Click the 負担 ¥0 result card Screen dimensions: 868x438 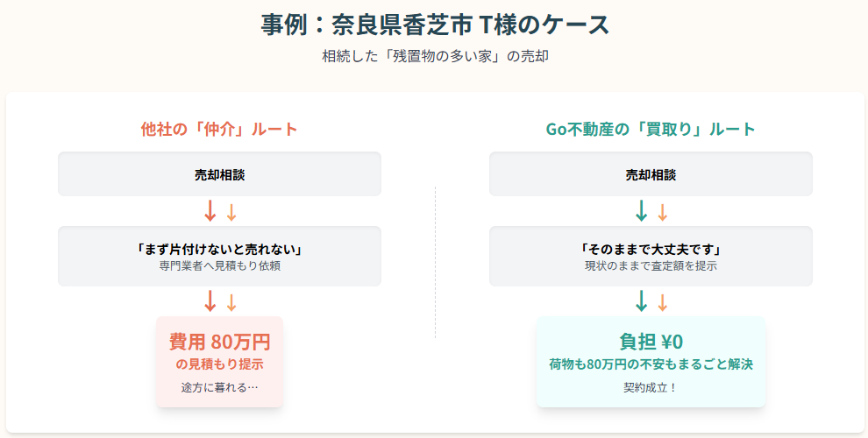point(651,361)
